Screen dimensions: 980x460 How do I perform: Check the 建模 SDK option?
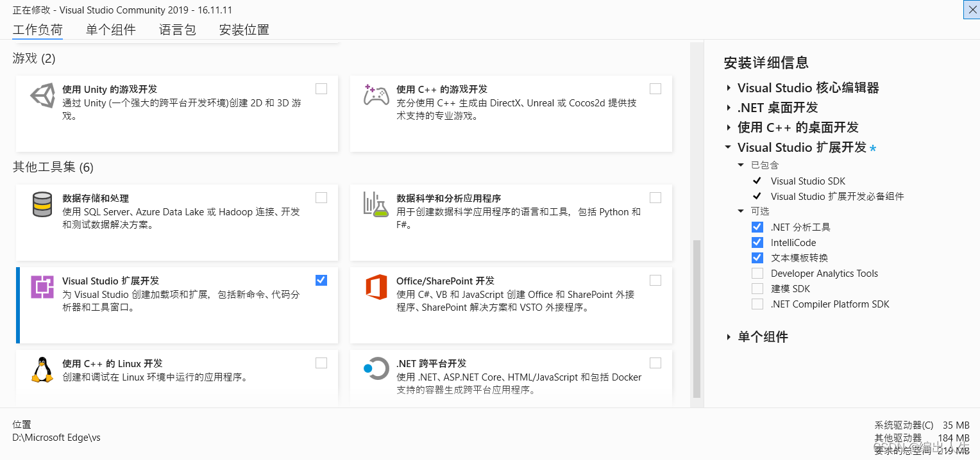pyautogui.click(x=757, y=288)
